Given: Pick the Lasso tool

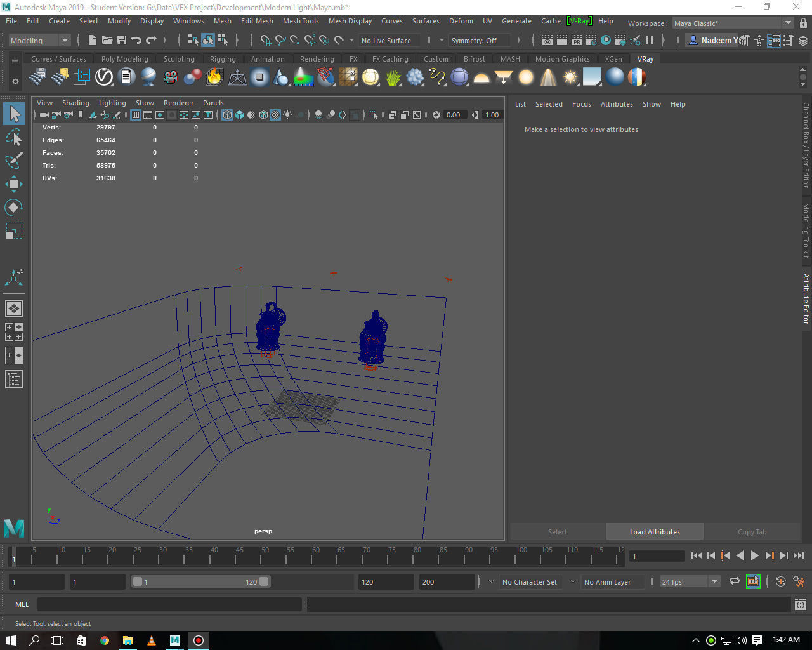Looking at the screenshot, I should 14,137.
